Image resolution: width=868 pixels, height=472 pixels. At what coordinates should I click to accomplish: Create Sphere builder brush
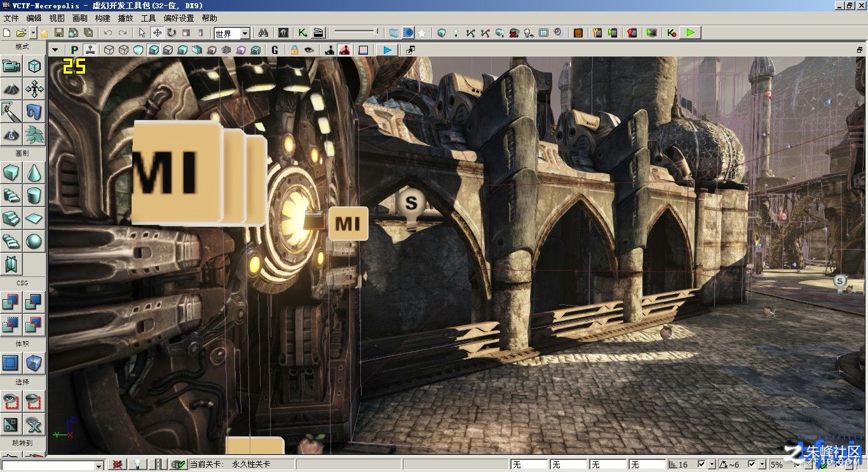(34, 241)
